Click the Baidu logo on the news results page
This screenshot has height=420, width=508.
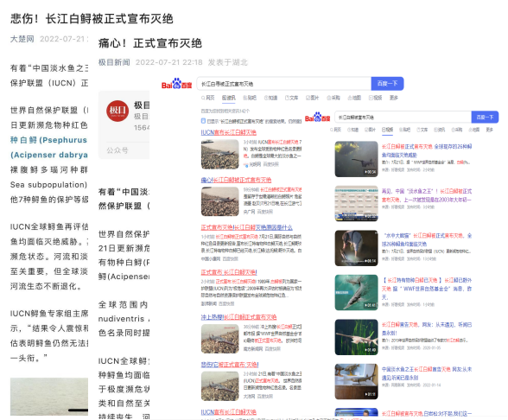pyautogui.click(x=176, y=84)
